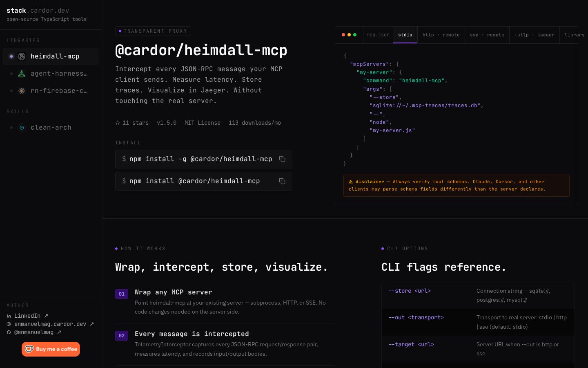Switch to the sse · remote tab
Image resolution: width=588 pixels, height=368 pixels.
487,35
